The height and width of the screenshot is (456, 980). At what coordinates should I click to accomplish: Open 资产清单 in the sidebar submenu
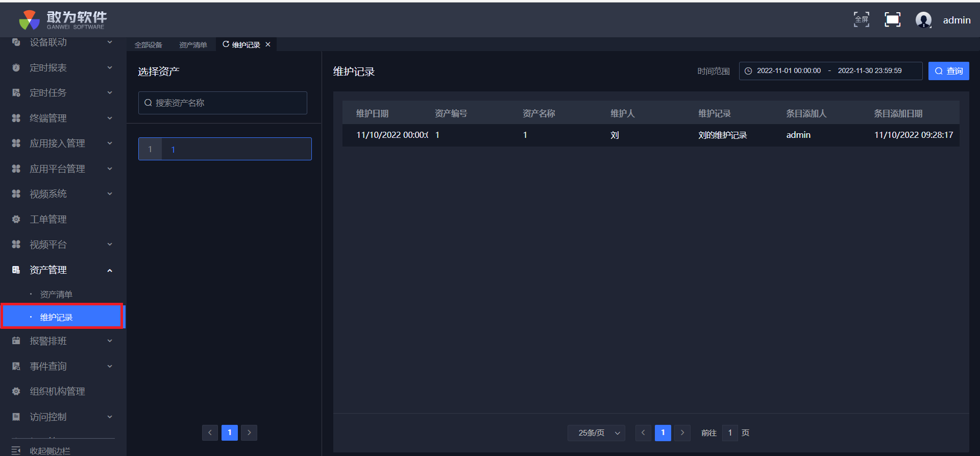click(56, 294)
